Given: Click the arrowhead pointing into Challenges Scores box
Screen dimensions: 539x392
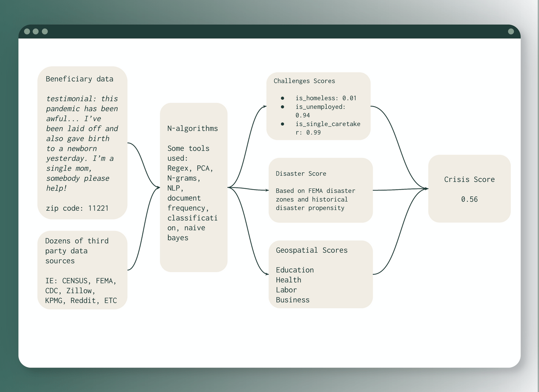Looking at the screenshot, I should click(265, 107).
